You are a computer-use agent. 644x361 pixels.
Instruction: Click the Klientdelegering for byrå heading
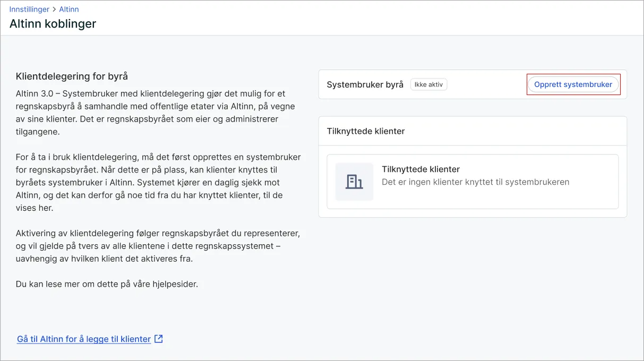click(72, 76)
